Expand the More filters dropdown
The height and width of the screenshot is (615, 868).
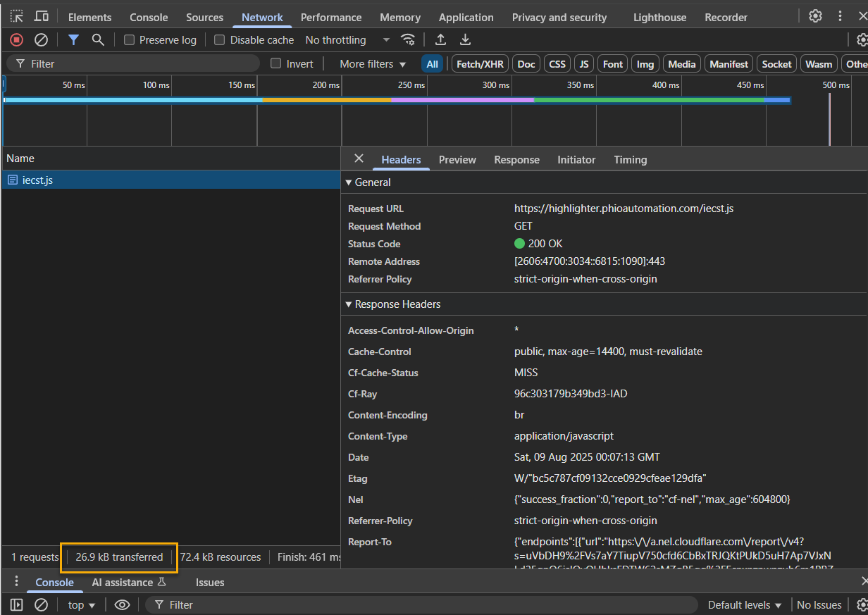[x=373, y=64]
